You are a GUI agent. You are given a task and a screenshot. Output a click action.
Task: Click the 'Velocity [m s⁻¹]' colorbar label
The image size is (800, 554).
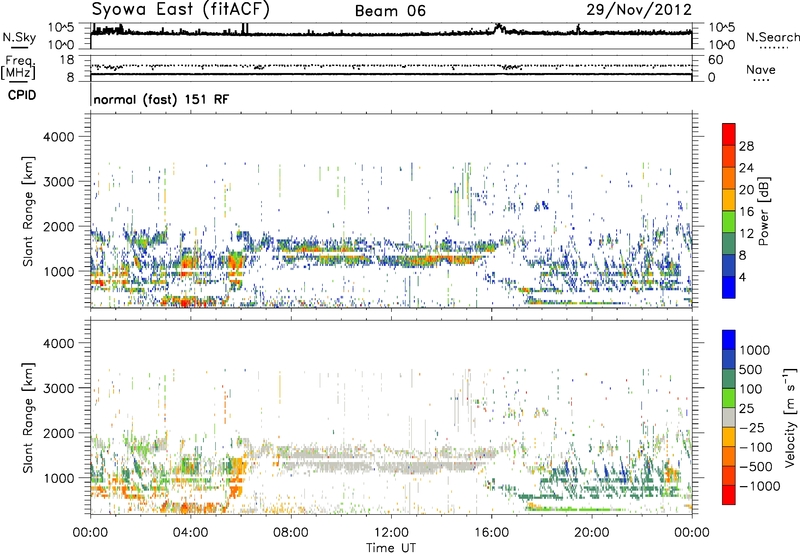(x=790, y=417)
